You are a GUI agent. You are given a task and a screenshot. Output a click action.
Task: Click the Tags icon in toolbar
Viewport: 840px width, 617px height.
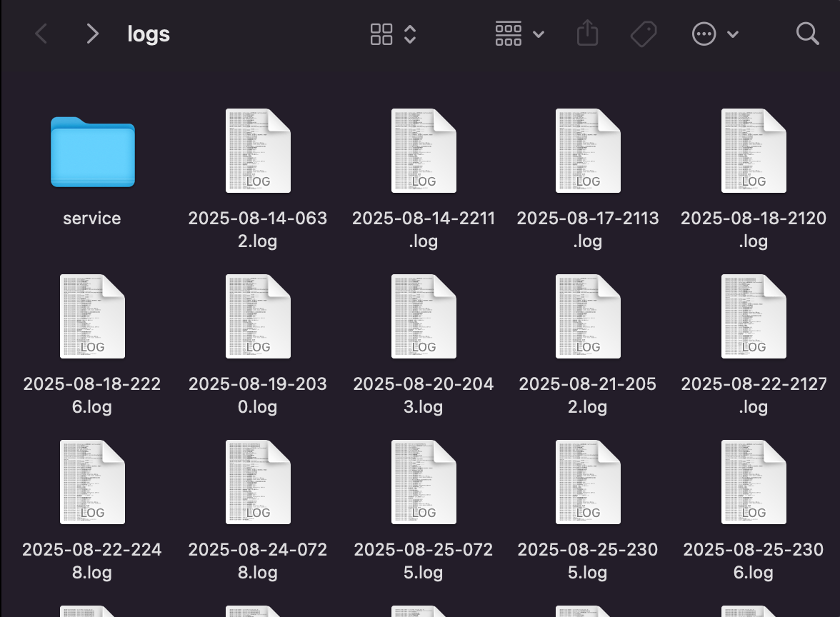(644, 34)
